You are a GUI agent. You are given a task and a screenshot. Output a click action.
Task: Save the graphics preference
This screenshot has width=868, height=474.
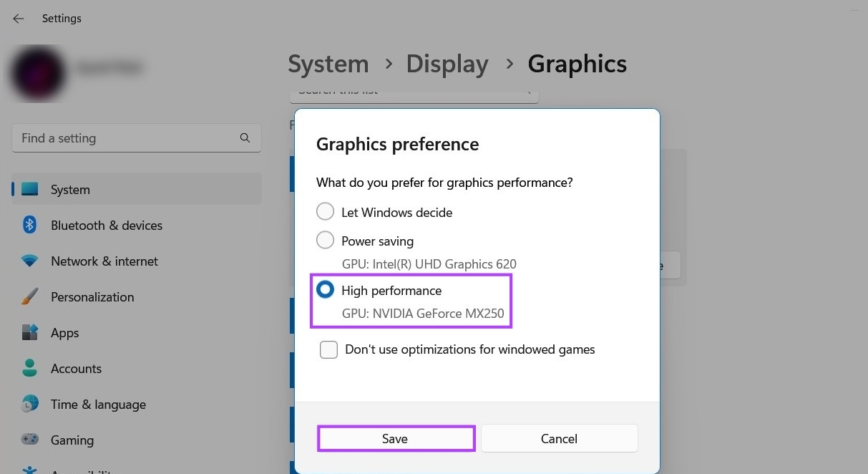point(396,438)
